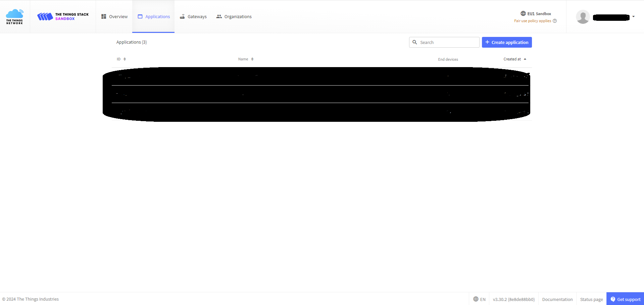
Task: Click the fair use policy help icon
Action: tap(555, 21)
